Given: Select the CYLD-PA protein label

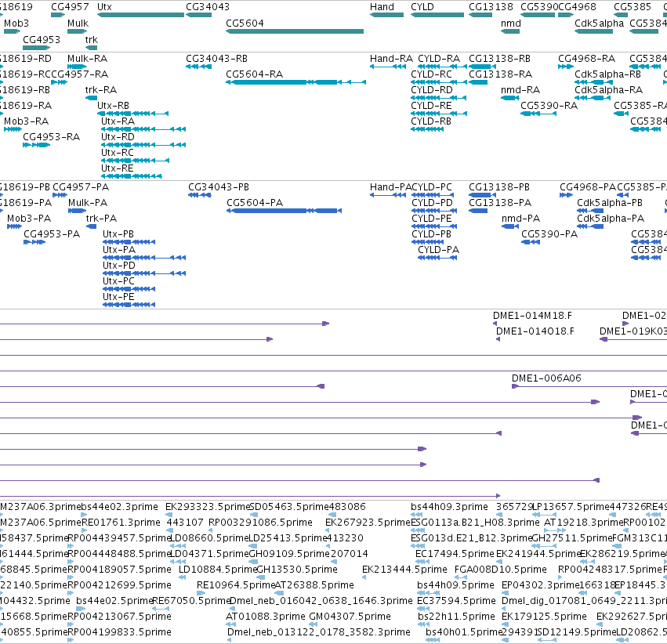Looking at the screenshot, I should (439, 250).
